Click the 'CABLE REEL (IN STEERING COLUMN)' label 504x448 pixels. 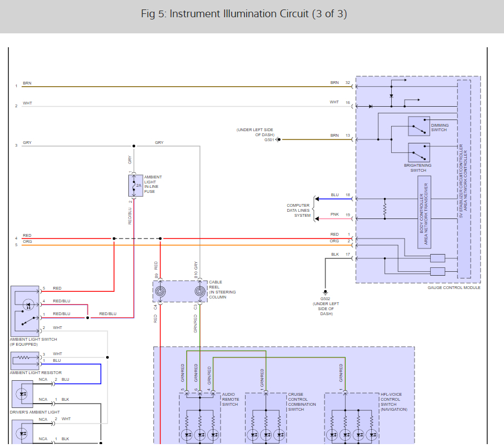tap(222, 290)
